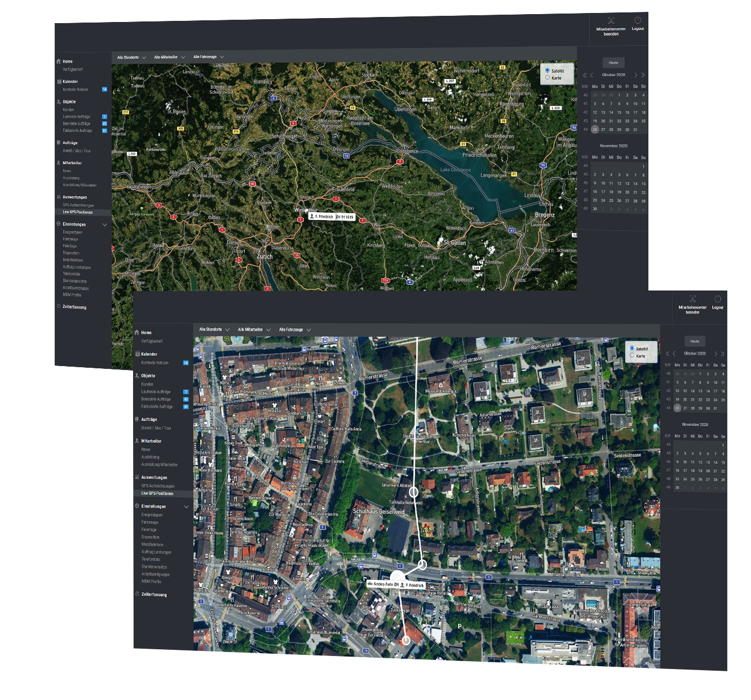
Task: Click Objekte icon in overview map window
Action: tap(59, 102)
